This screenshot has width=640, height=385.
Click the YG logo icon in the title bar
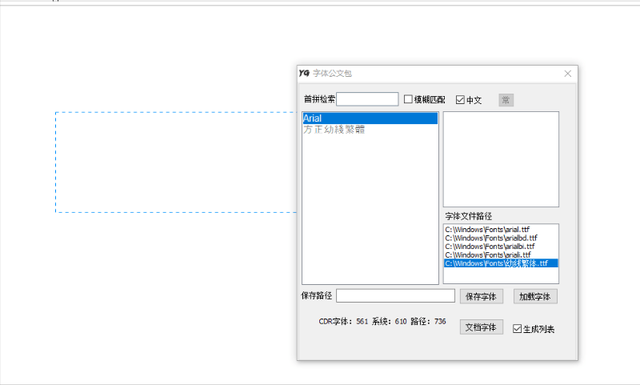click(304, 73)
